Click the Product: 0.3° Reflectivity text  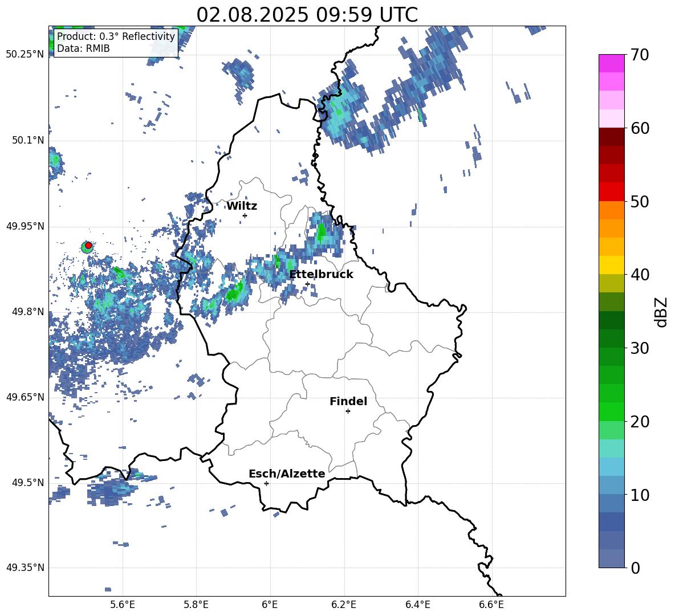116,36
